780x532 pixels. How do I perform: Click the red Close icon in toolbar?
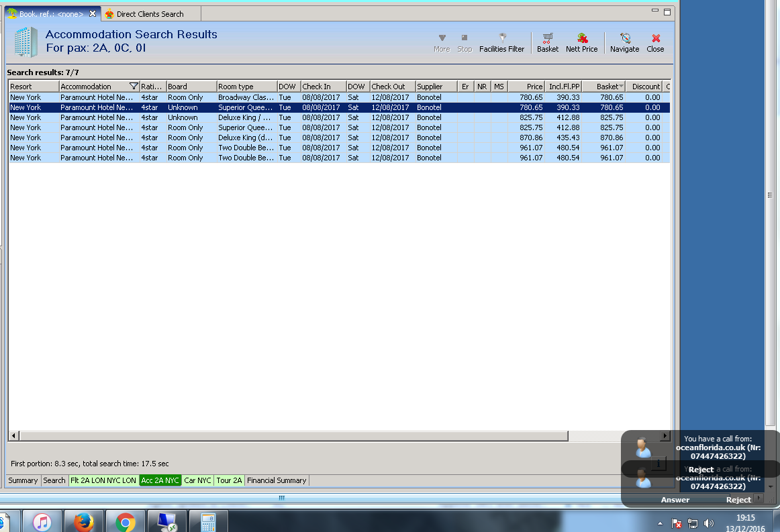click(655, 39)
